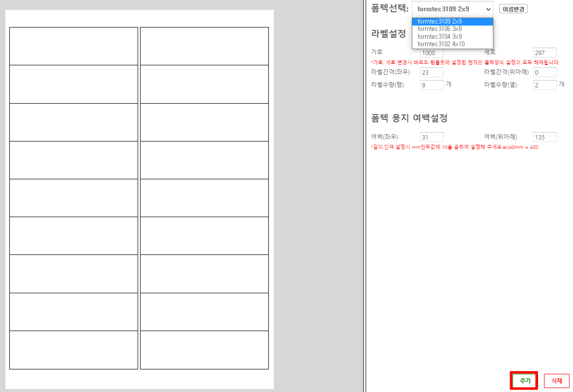Edit the 라벨간격(좌우) value field

click(x=432, y=72)
